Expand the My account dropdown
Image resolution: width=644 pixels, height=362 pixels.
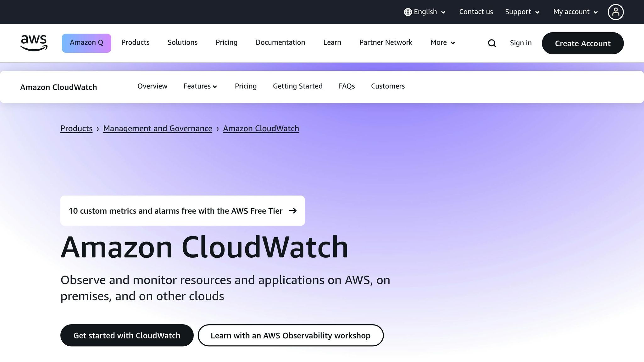click(x=575, y=12)
